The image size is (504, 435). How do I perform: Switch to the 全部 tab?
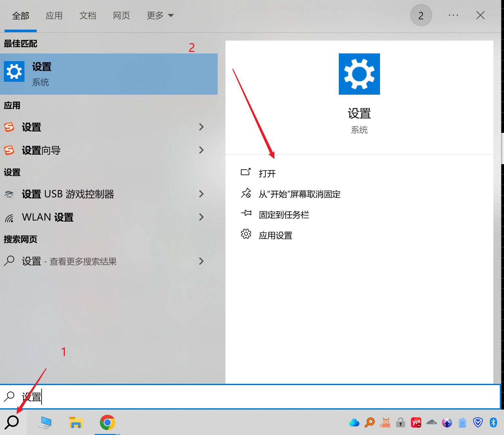coord(21,15)
